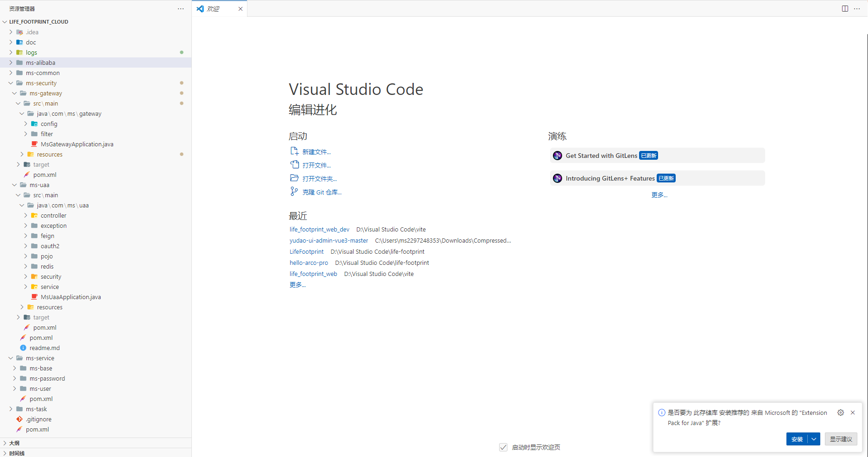
Task: Click the 显示建议 show recommendations button
Action: click(x=841, y=439)
